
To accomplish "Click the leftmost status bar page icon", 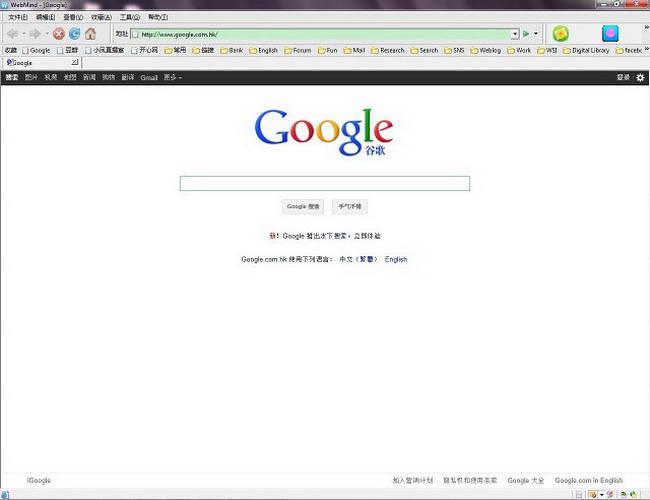I will coord(5,495).
